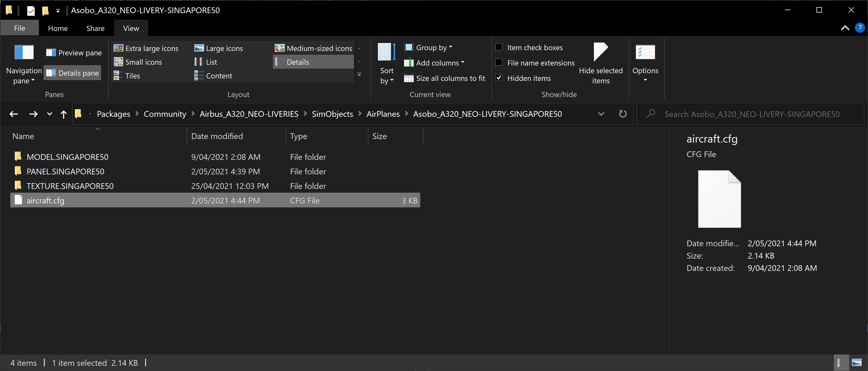Enable File name extensions checkbox
The image size is (868, 371).
click(x=499, y=63)
